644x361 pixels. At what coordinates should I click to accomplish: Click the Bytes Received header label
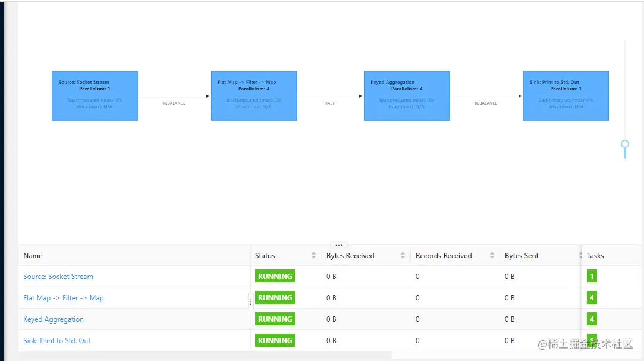click(350, 256)
